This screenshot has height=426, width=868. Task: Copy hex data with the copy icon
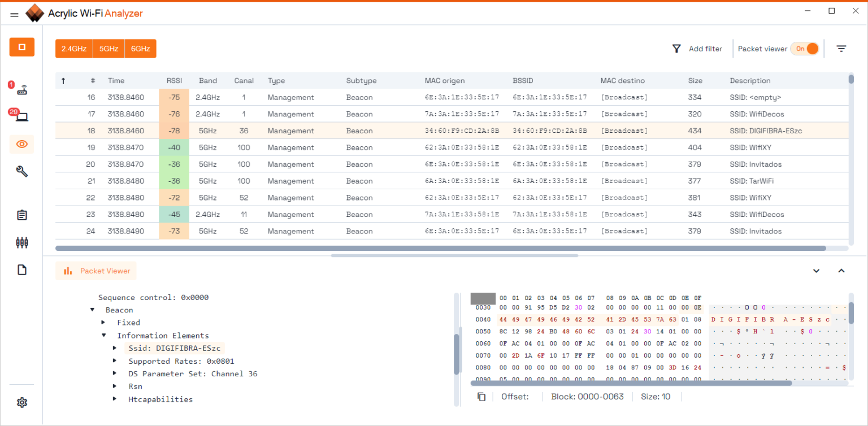tap(481, 397)
